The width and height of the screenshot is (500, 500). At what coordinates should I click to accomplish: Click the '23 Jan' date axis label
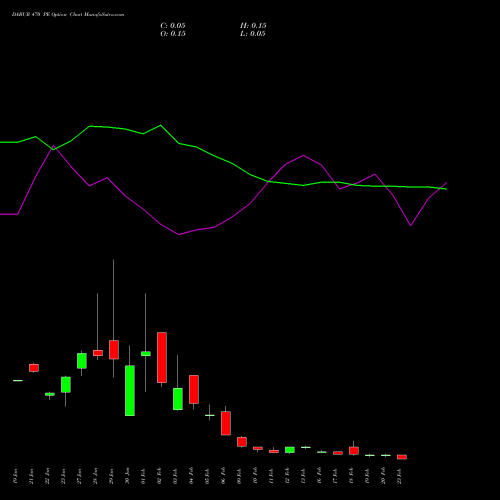[x=63, y=476]
